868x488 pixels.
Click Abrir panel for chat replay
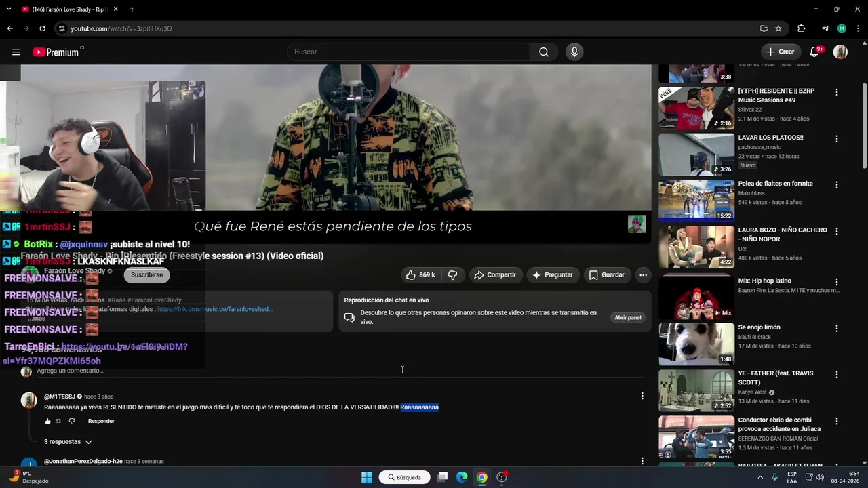click(628, 318)
